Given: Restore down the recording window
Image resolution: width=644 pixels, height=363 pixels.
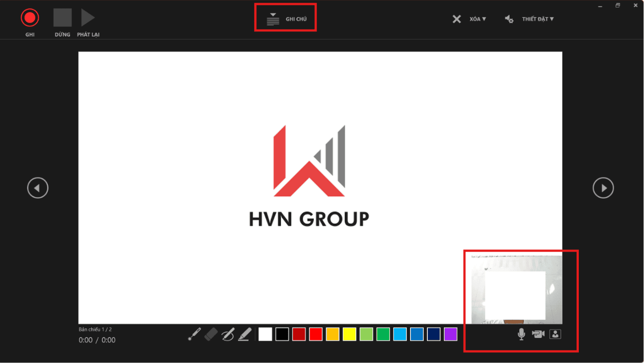Looking at the screenshot, I should (x=618, y=5).
